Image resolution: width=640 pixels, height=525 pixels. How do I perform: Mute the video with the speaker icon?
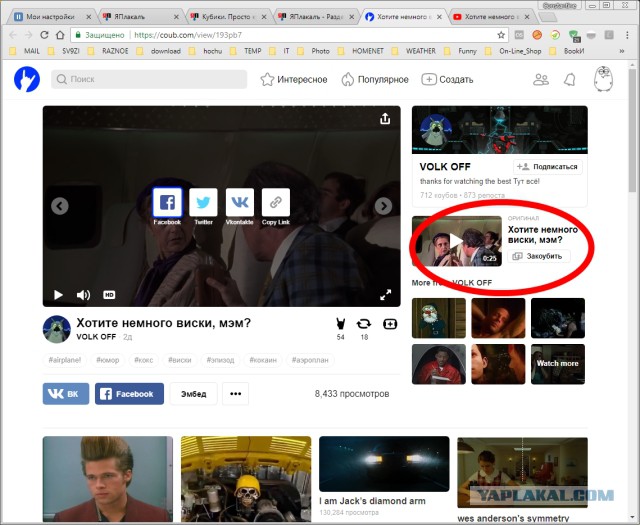pyautogui.click(x=83, y=295)
